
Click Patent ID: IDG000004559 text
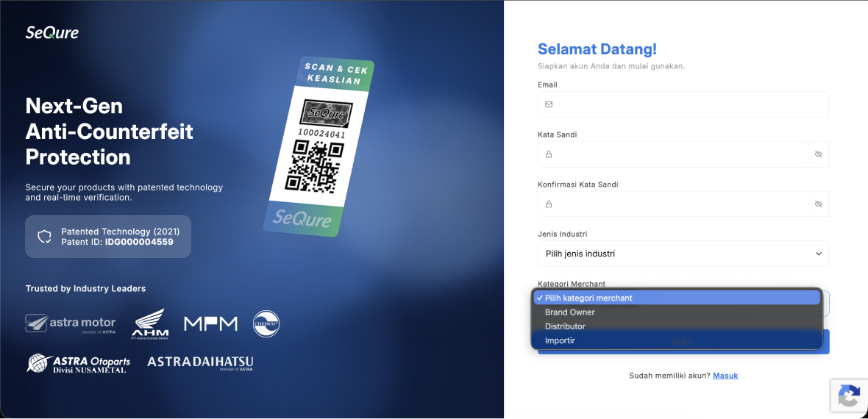[x=118, y=242]
